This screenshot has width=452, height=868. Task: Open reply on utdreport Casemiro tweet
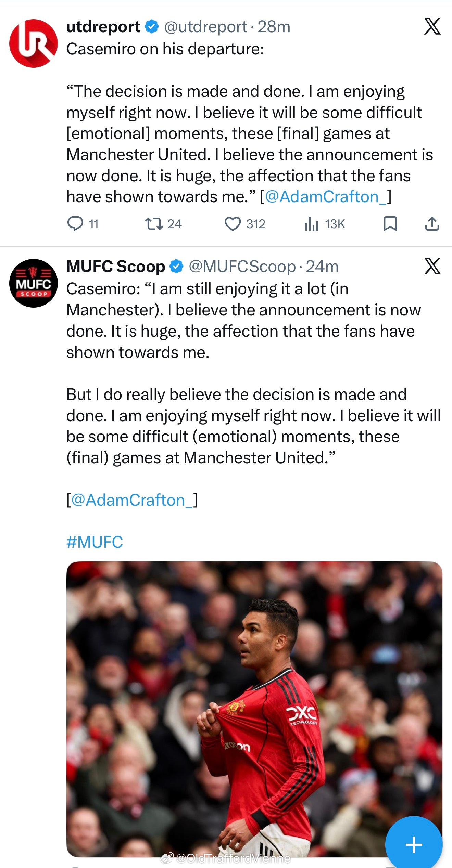pyautogui.click(x=75, y=224)
